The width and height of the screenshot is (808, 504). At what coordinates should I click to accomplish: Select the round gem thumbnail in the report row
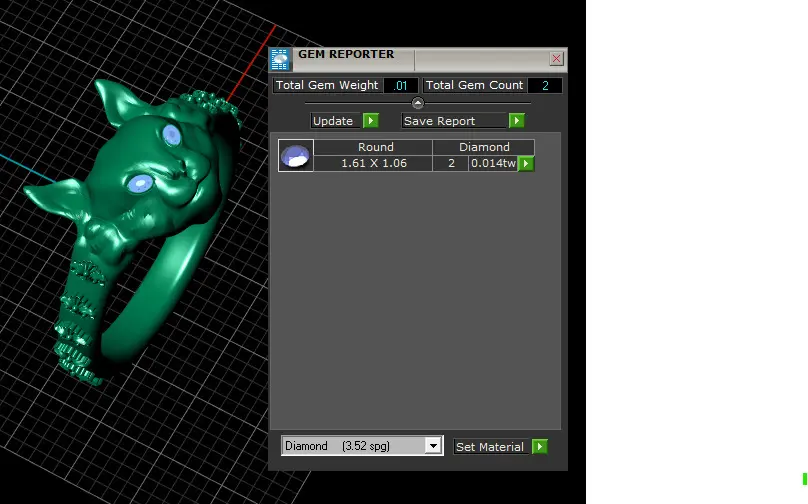tap(296, 156)
